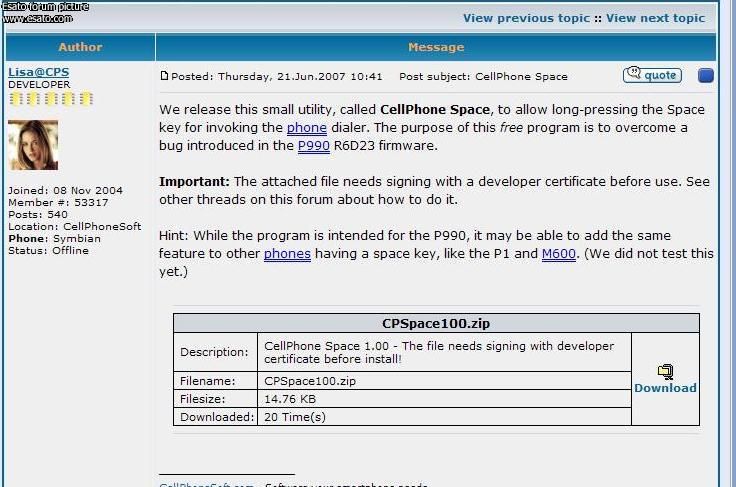Click the Post subject: CellPhone Space text

click(x=483, y=76)
